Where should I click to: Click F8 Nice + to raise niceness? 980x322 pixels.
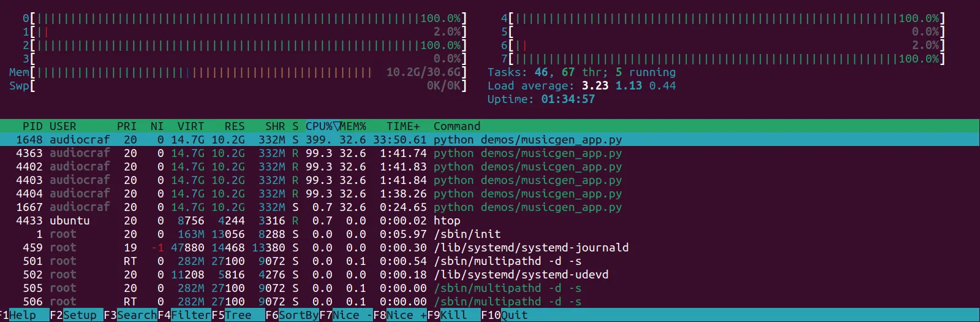pyautogui.click(x=400, y=315)
